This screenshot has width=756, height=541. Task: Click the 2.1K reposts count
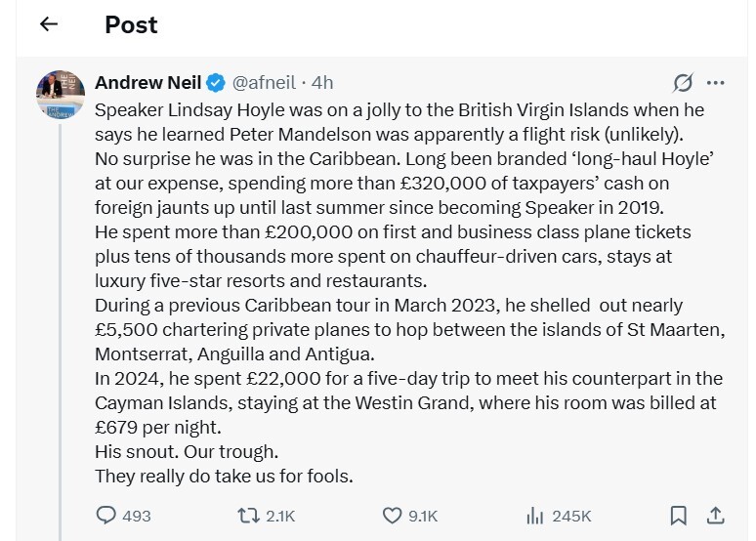(280, 516)
